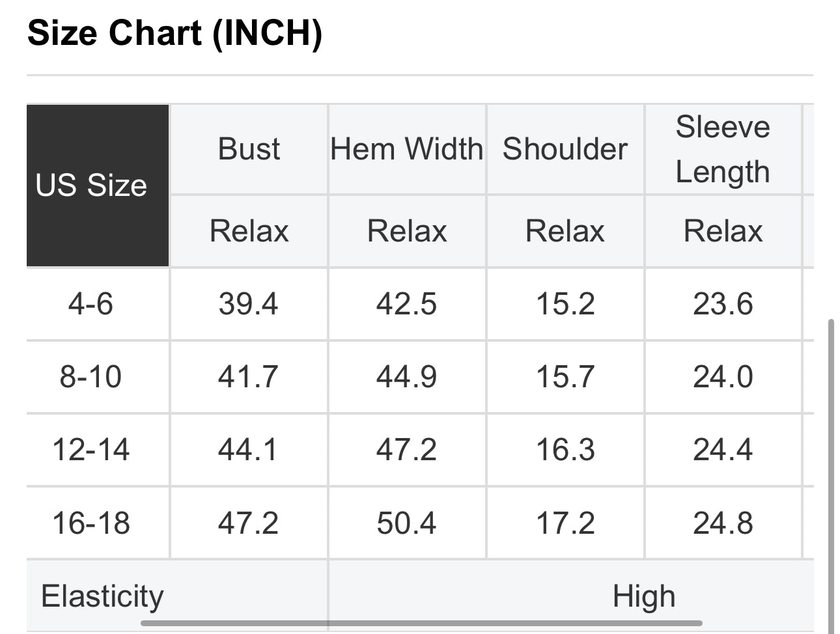Click the Size Chart (INCH) heading
This screenshot has width=840, height=634.
175,33
